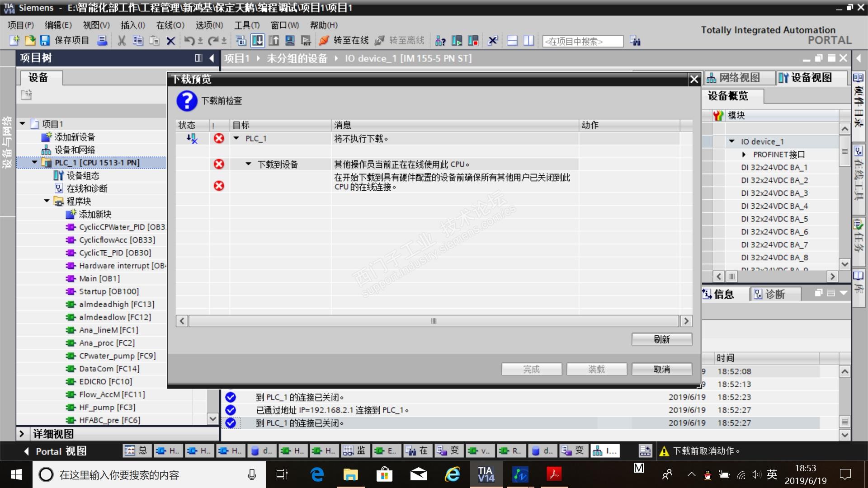Open new project icon in toolbar

point(14,41)
